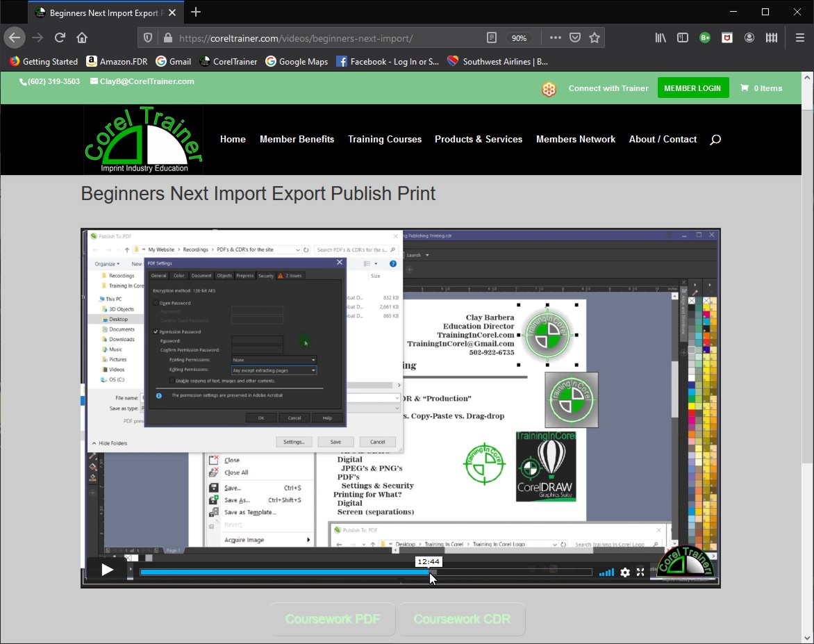
Task: Open Members Network menu item
Action: pos(576,139)
